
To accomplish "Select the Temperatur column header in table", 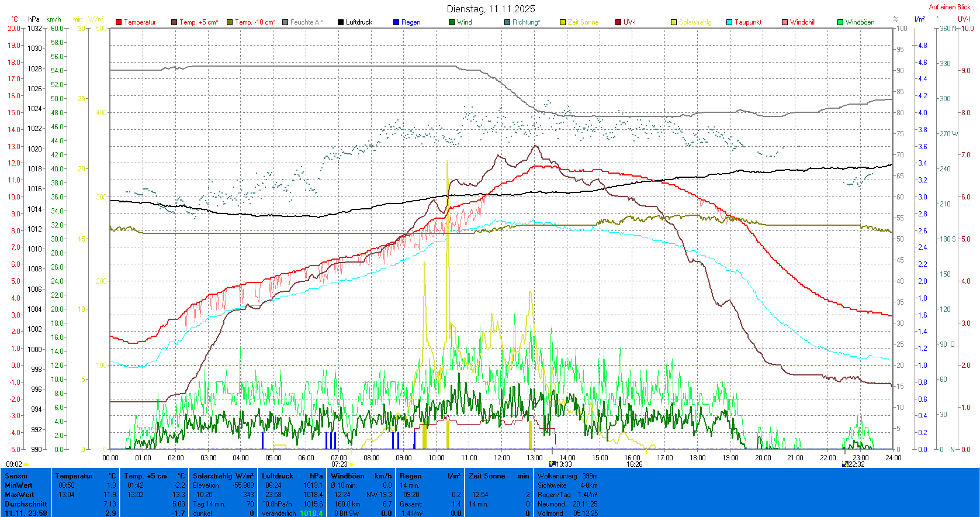I will 74,476.
